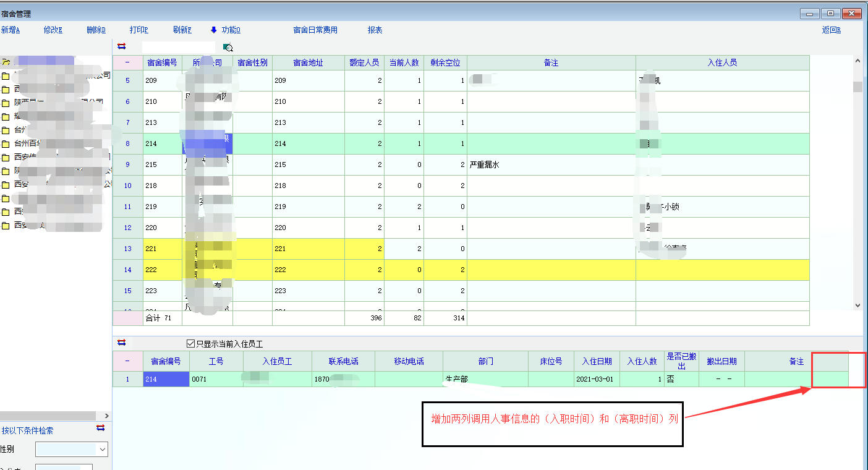868x470 pixels.
Task: Toggle 只显示当前入住员工 checkbox
Action: tap(190, 344)
